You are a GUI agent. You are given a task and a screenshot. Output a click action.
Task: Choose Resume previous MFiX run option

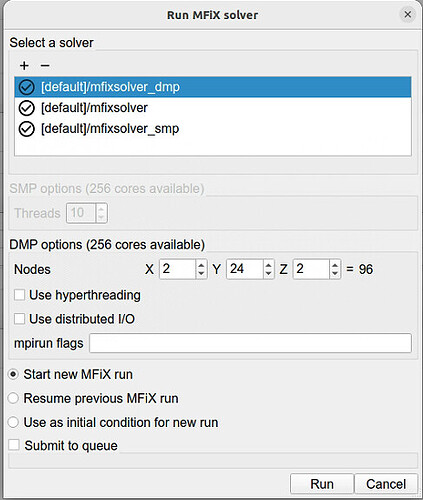(13, 398)
